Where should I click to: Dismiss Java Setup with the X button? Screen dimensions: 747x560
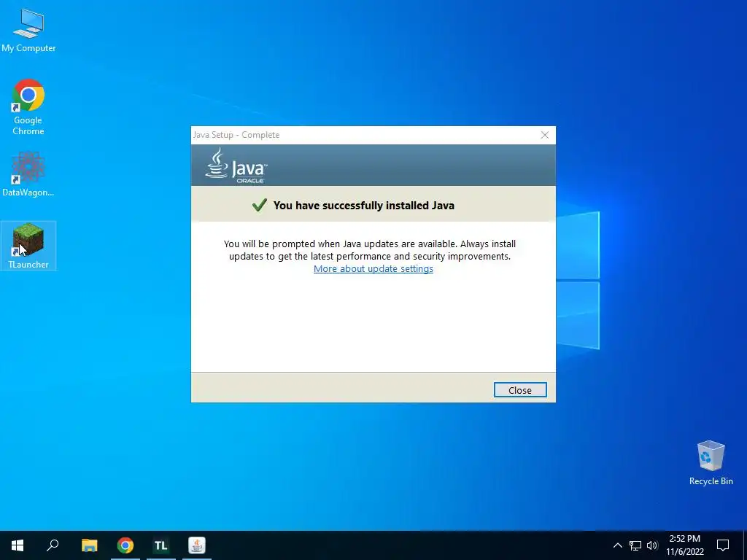[544, 135]
